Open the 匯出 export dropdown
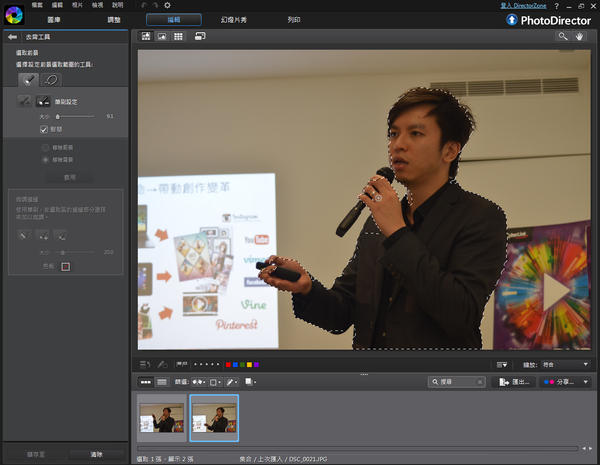The width and height of the screenshot is (600, 465). click(x=515, y=382)
